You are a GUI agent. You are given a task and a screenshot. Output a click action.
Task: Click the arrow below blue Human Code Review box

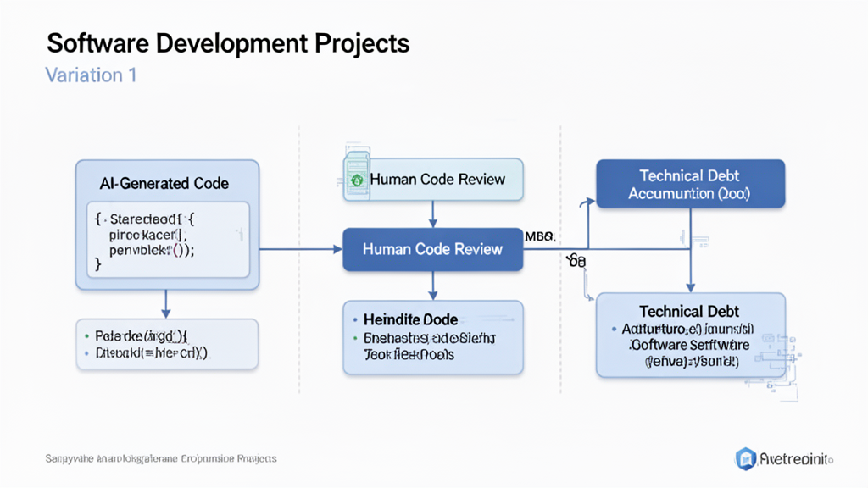click(433, 286)
